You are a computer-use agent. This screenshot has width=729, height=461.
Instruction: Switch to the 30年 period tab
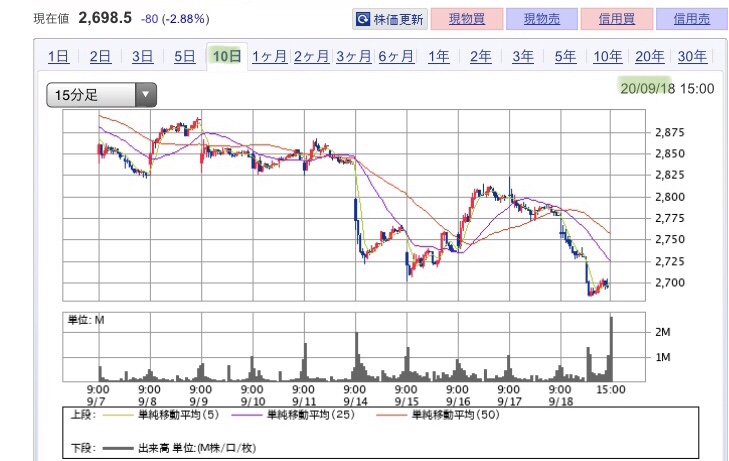pos(692,57)
